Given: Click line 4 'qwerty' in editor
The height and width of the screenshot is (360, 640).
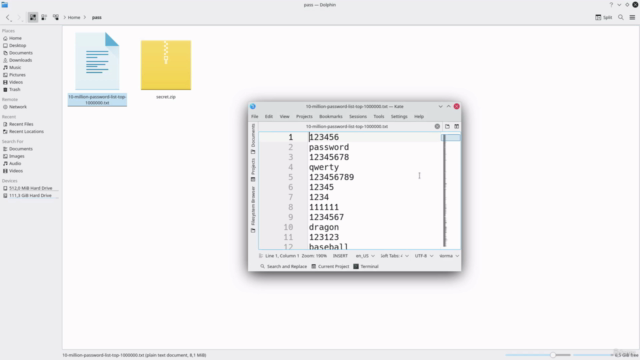Looking at the screenshot, I should [324, 167].
